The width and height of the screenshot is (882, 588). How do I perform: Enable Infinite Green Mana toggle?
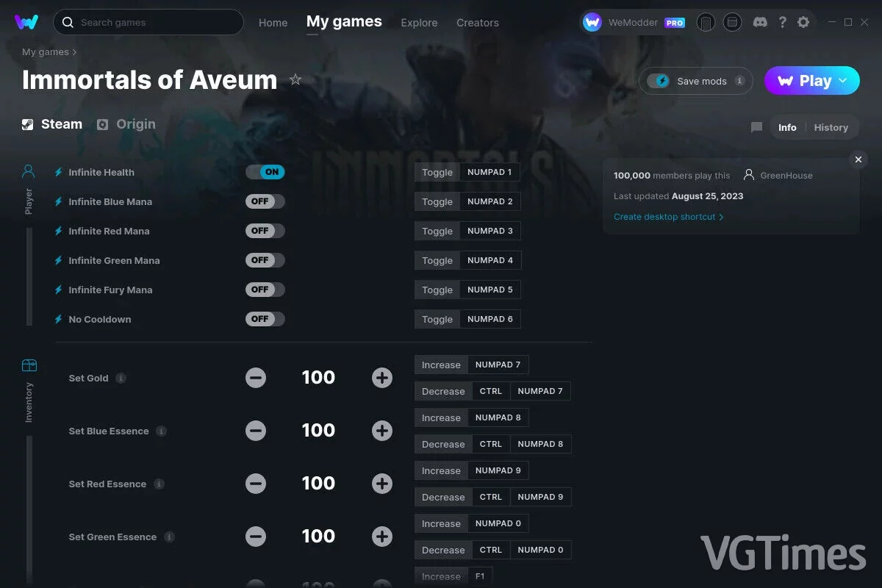(265, 260)
